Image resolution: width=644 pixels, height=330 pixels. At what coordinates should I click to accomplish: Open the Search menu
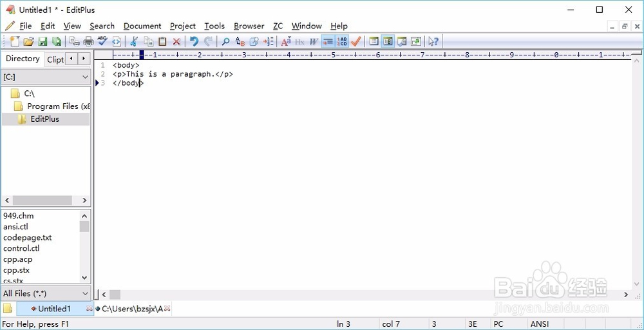point(102,26)
